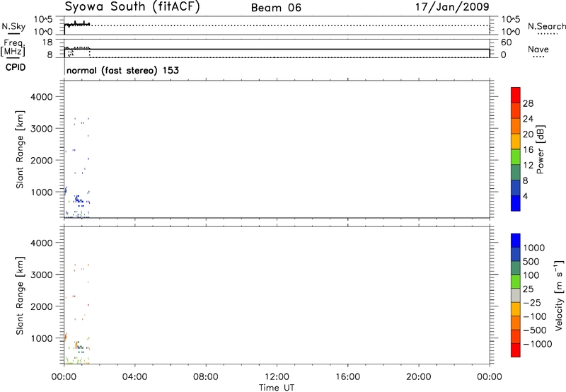
Task: Click the '-1000' value on Velocity colorbar
Action: 537,344
